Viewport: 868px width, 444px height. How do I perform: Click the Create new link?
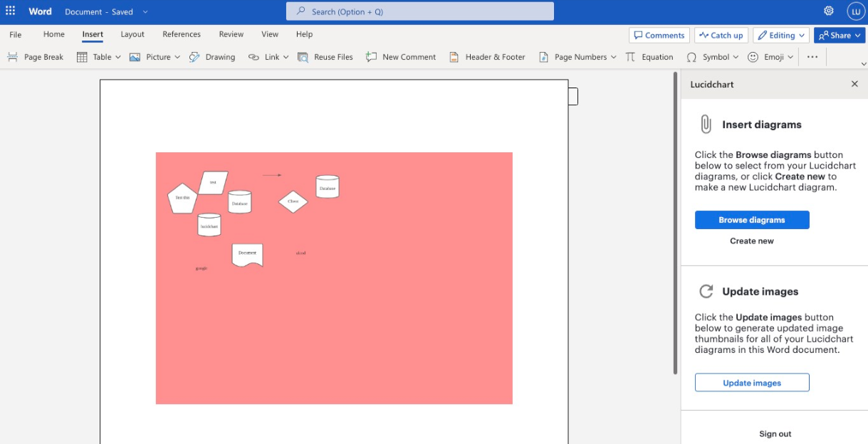pos(752,241)
